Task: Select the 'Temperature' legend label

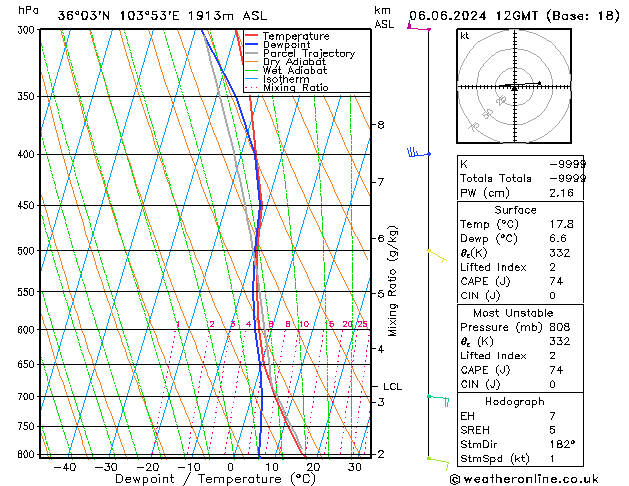Action: (296, 36)
